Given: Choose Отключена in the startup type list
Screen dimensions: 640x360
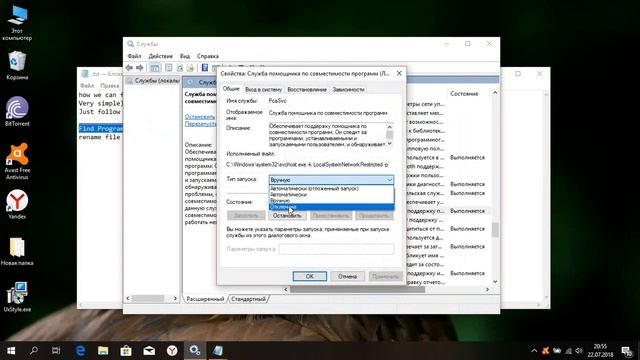Looking at the screenshot, I should pyautogui.click(x=331, y=207).
